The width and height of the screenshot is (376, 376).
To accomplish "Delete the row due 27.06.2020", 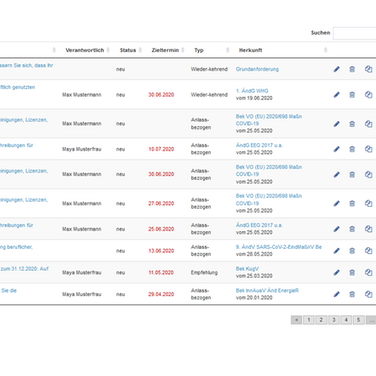I will [x=352, y=203].
